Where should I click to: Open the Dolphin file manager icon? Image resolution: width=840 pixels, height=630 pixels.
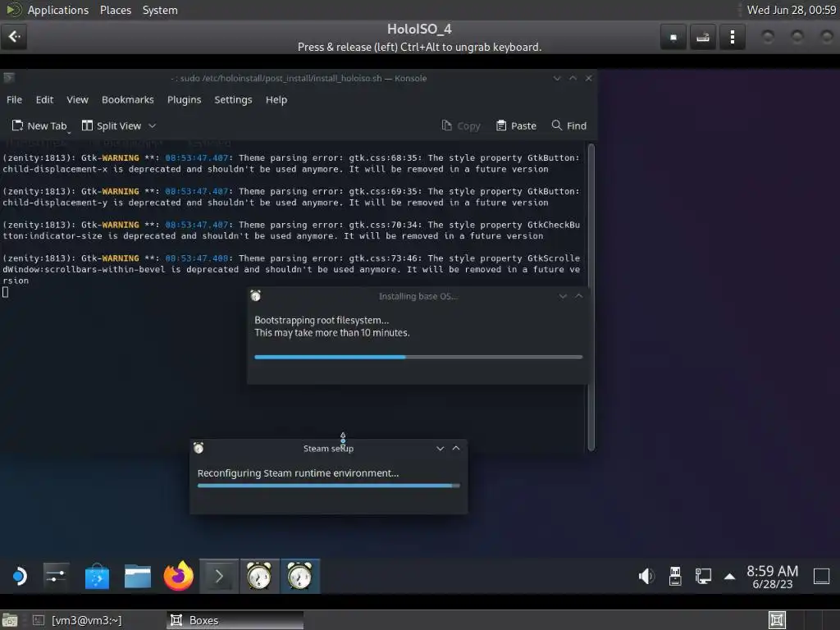click(138, 577)
